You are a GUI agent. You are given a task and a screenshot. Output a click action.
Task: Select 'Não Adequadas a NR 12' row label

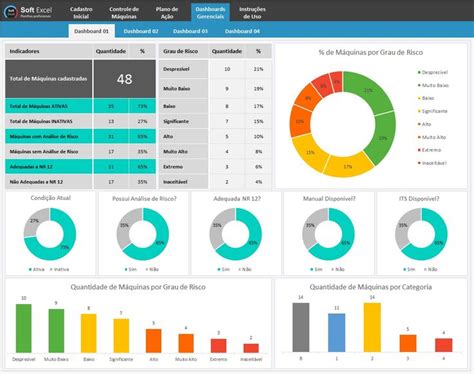tap(49, 182)
